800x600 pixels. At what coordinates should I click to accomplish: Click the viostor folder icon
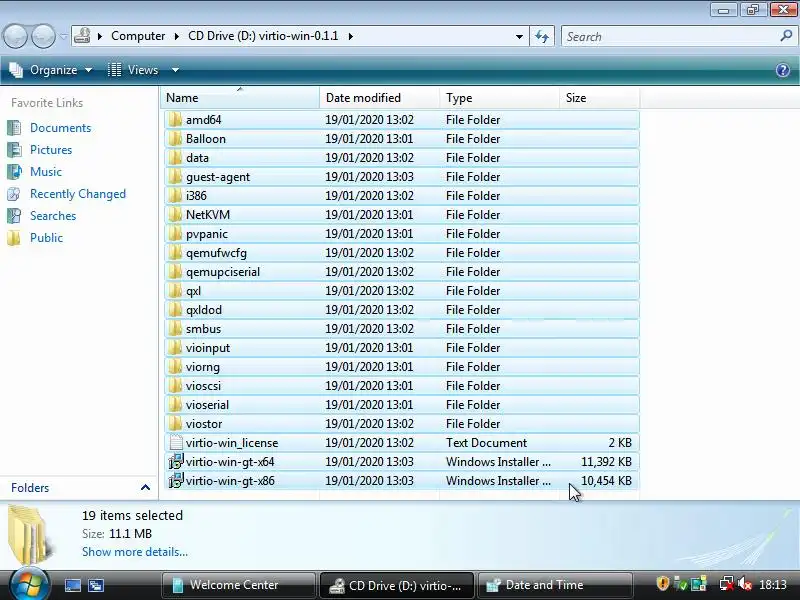[x=175, y=424]
